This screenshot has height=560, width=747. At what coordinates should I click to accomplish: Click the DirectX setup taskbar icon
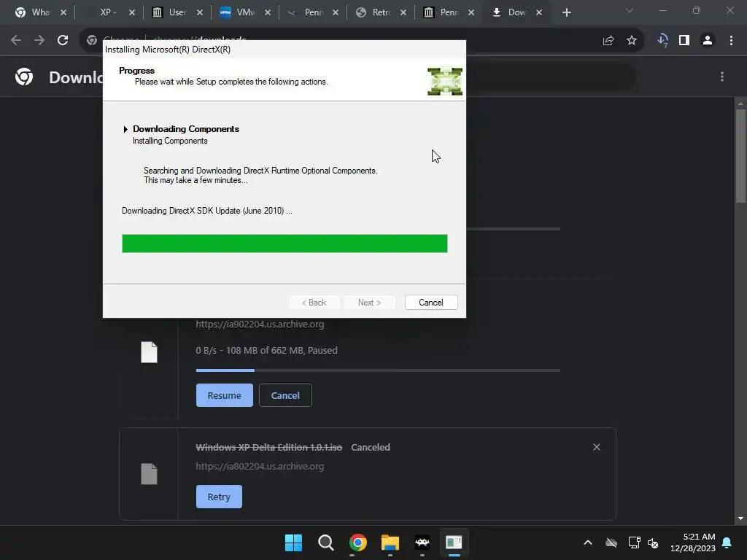[454, 542]
